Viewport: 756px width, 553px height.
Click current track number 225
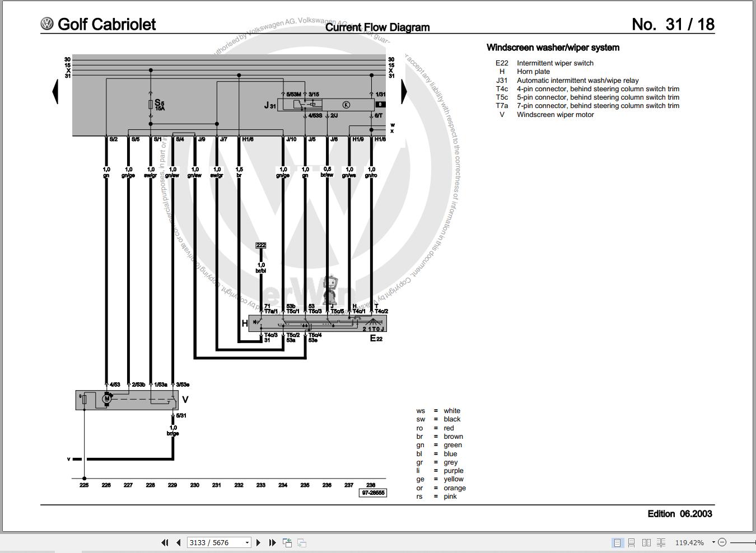[x=84, y=485]
